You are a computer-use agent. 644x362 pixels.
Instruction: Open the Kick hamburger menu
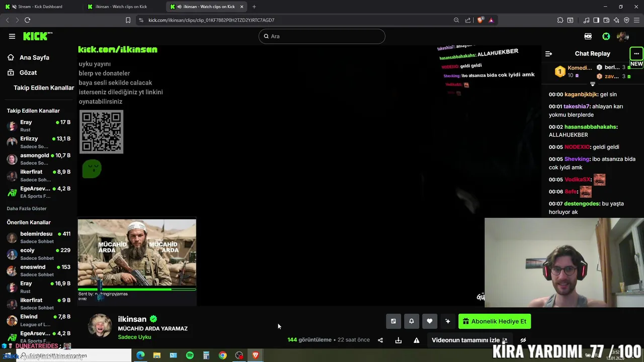[12, 36]
